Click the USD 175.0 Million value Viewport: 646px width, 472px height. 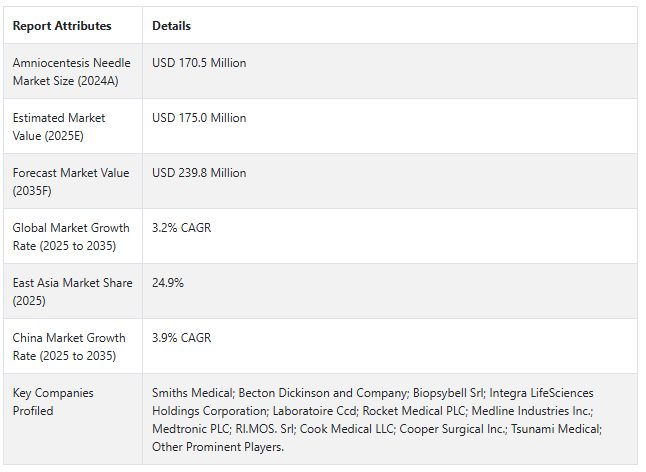(x=199, y=118)
